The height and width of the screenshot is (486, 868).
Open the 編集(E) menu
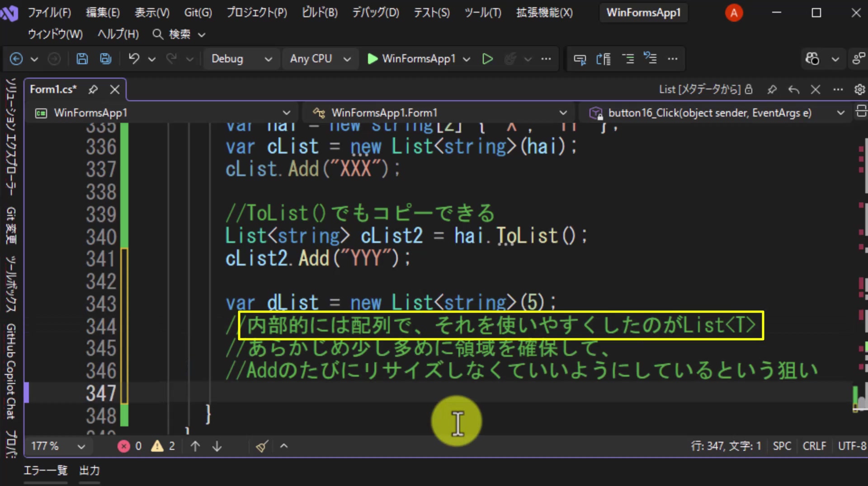(103, 12)
